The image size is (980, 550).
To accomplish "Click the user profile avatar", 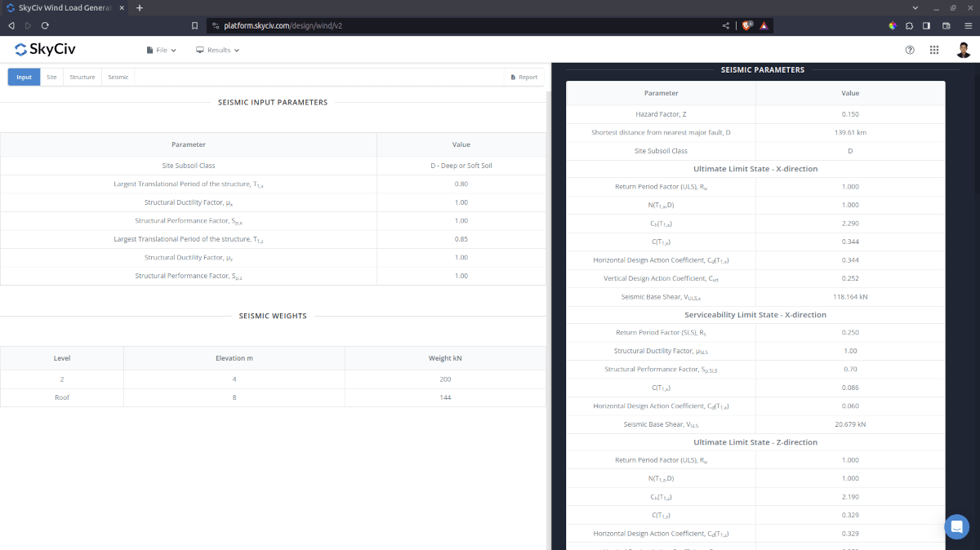I will click(x=963, y=50).
